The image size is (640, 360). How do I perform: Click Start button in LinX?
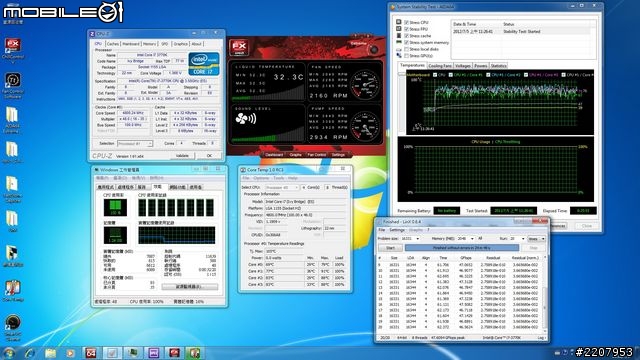point(390,248)
